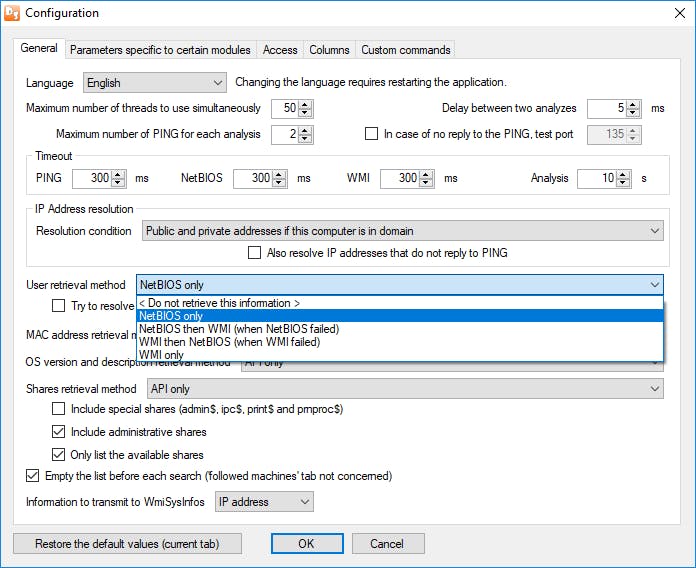The width and height of the screenshot is (696, 568).
Task: Increase maximum number of PING value
Action: point(305,130)
